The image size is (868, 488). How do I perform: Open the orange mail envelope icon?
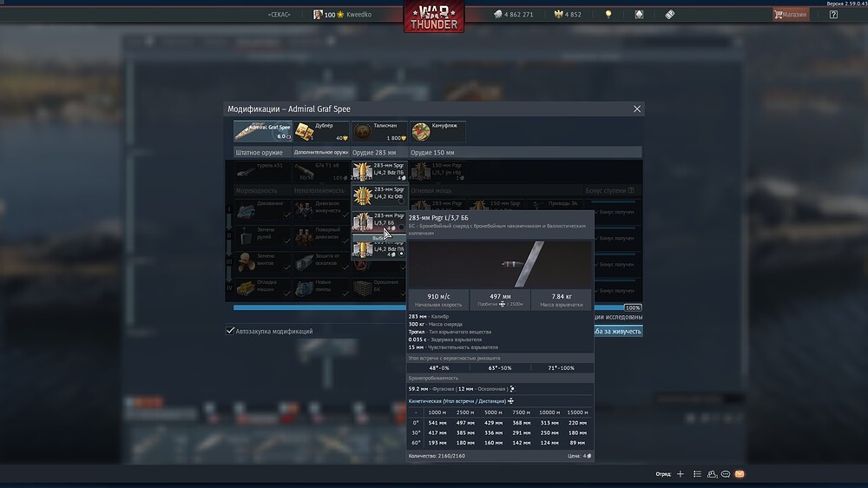coord(740,474)
